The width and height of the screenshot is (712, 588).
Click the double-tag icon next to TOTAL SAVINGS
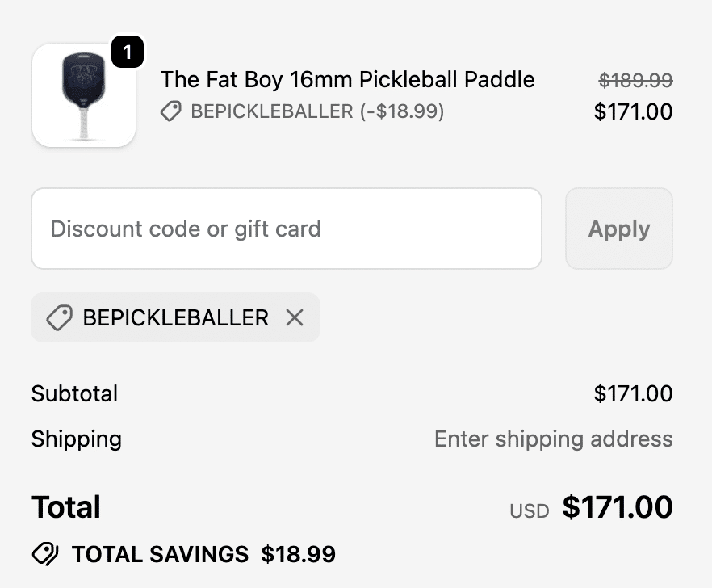45,554
